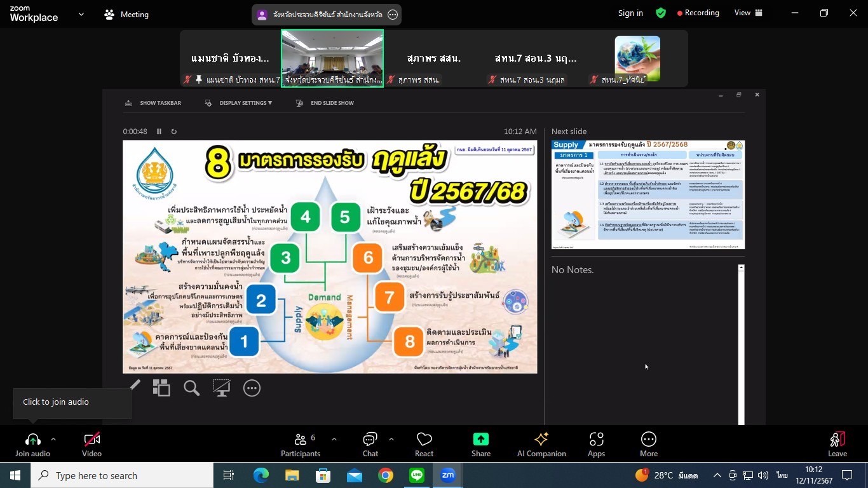Open File Explorer from taskbar

click(x=292, y=475)
